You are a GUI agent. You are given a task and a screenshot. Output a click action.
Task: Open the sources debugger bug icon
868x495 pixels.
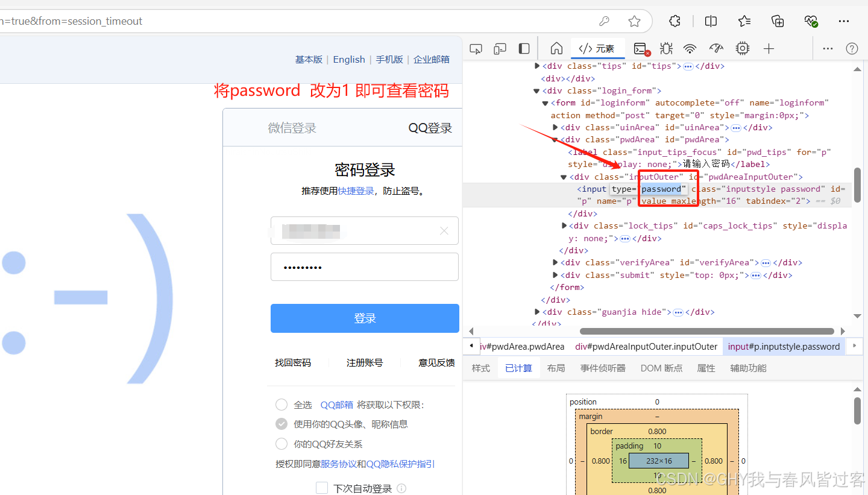click(666, 49)
